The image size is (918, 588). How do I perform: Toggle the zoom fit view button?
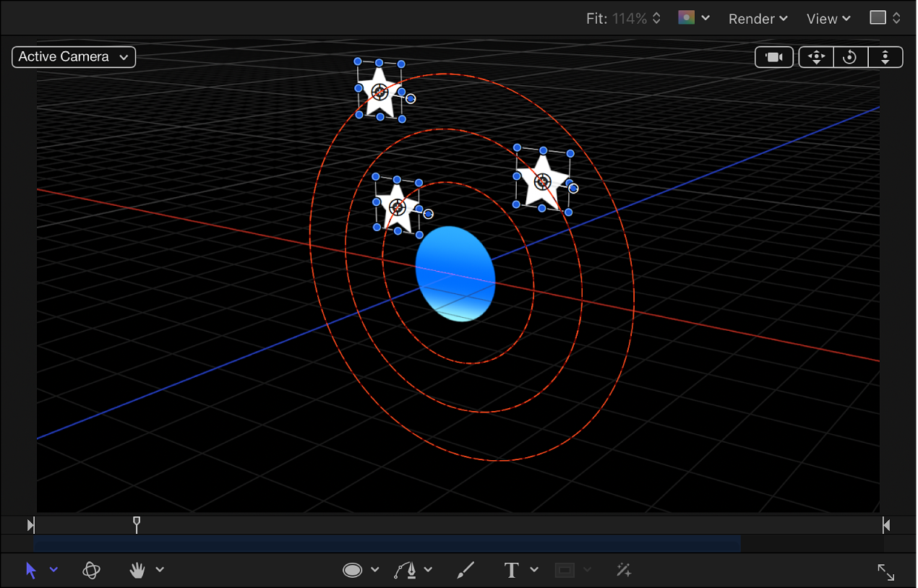(886, 571)
